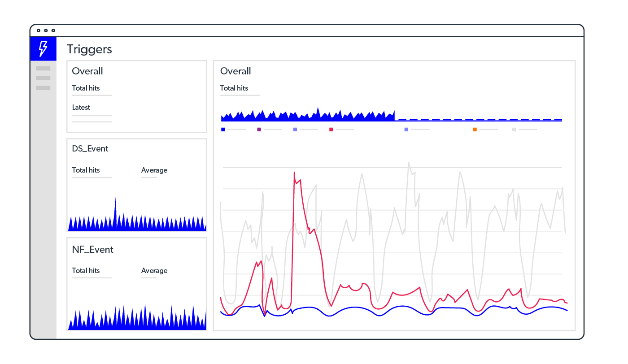Click Average label in the NF_Event card

pos(154,271)
